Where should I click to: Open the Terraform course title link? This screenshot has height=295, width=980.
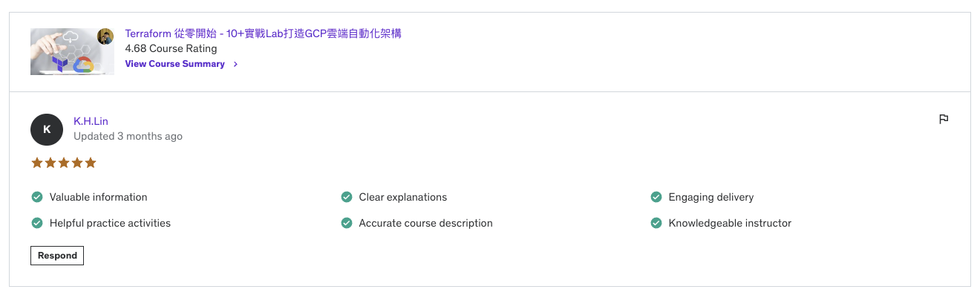264,33
